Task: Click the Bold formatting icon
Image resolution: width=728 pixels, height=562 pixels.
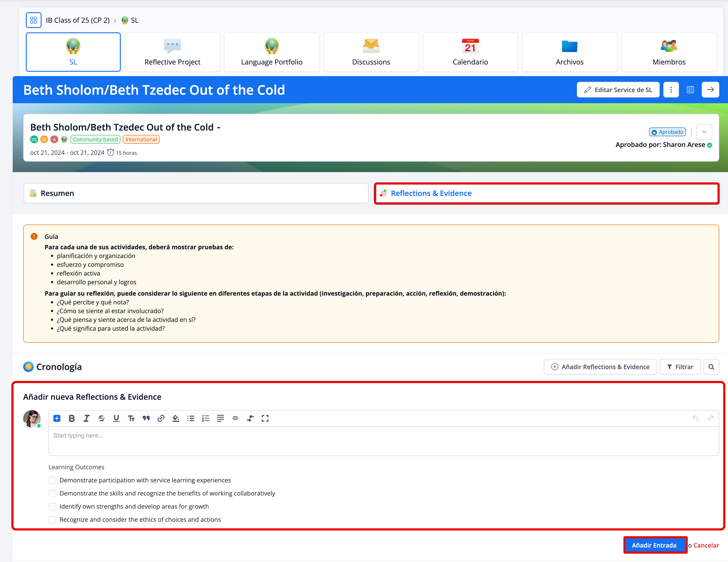Action: tap(72, 418)
